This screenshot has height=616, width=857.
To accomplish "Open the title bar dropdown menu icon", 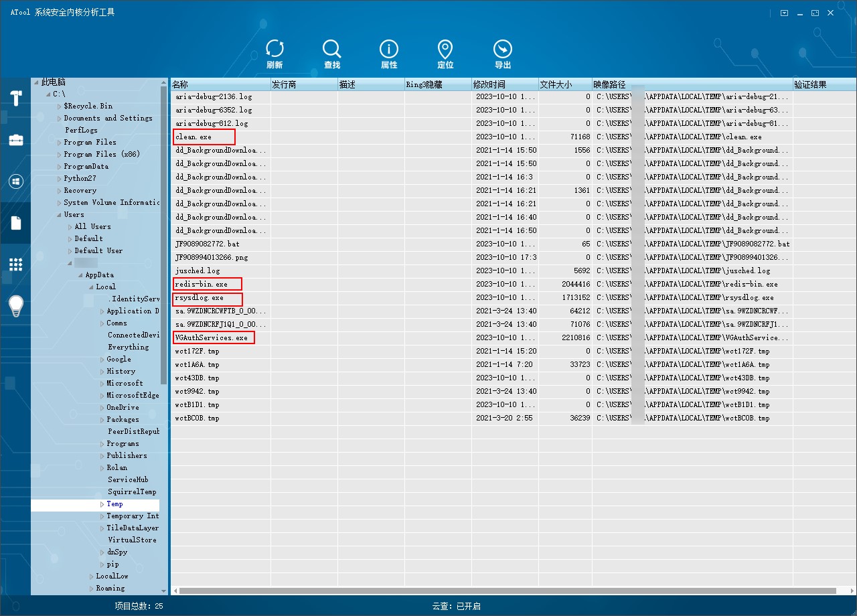I will (x=784, y=13).
